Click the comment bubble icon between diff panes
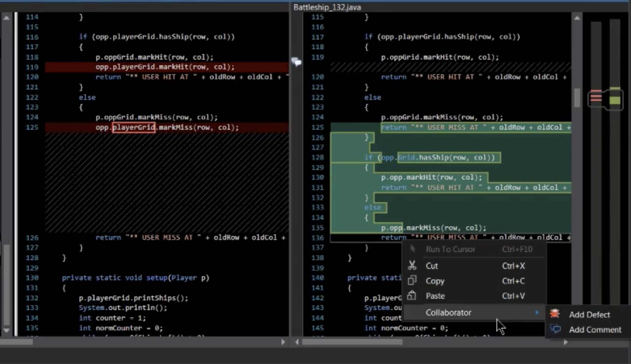Viewport: 631px width, 364px height. click(296, 62)
